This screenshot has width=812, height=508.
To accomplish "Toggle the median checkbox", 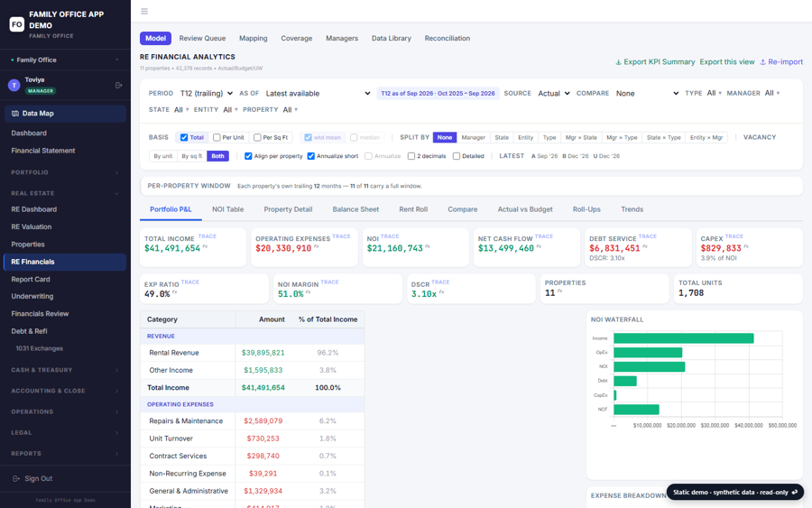I will coord(354,138).
